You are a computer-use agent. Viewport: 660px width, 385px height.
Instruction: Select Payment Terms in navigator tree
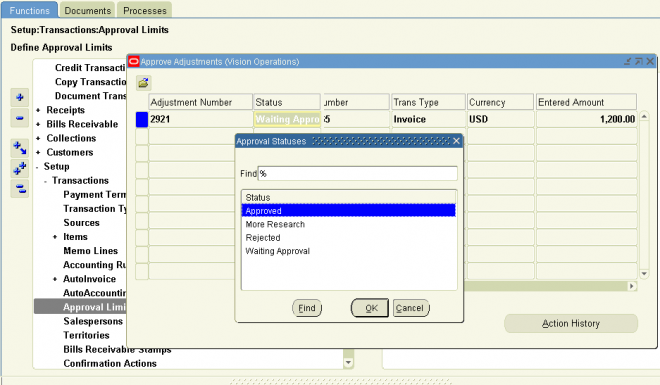click(x=94, y=195)
